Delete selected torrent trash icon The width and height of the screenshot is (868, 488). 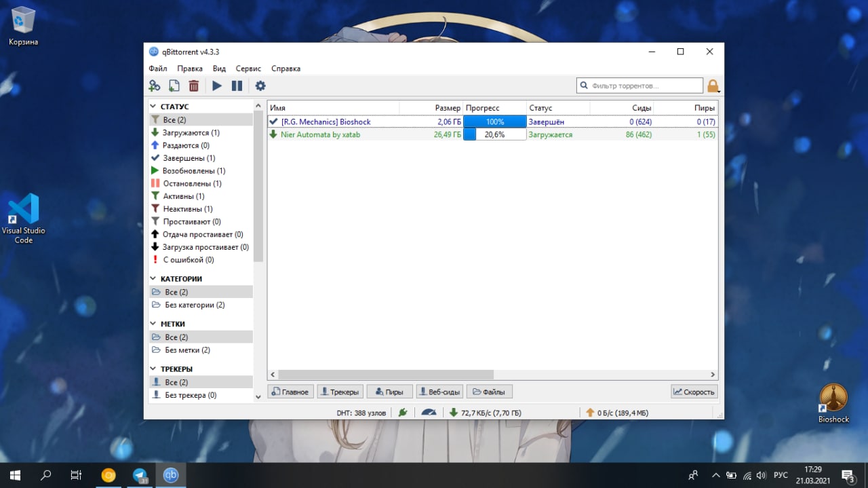194,86
